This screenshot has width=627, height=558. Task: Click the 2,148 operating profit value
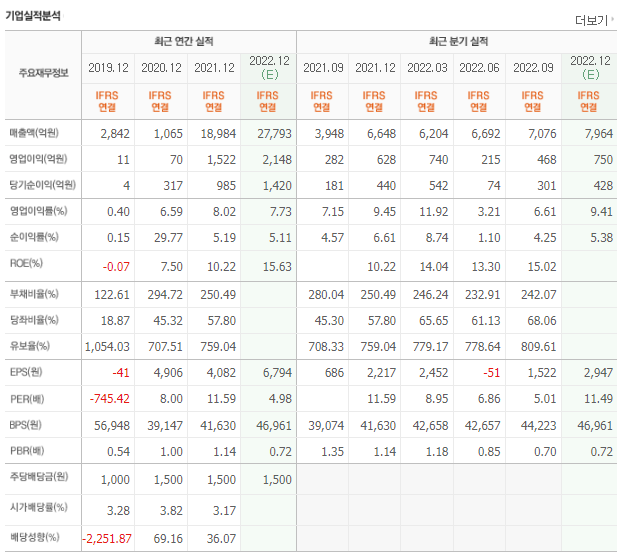tap(277, 160)
